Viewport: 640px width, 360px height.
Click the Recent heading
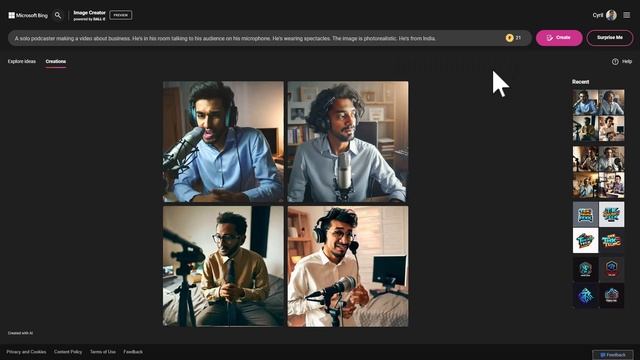pyautogui.click(x=580, y=82)
